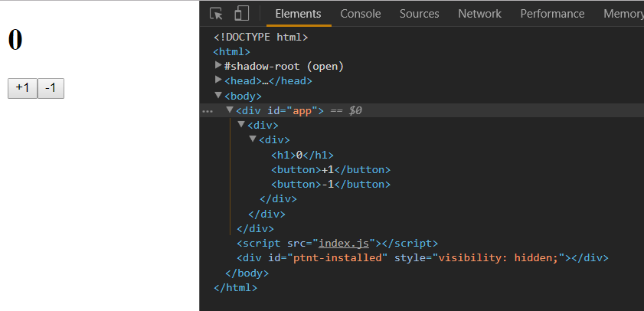
Task: Click the three-dots icon beside app div
Action: point(207,111)
